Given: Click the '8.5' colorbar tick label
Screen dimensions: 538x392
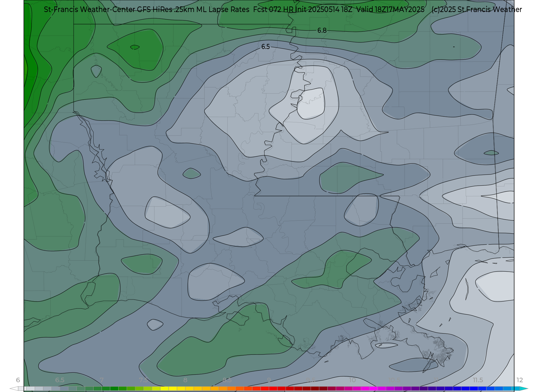Looking at the screenshot, I should click(x=227, y=380).
